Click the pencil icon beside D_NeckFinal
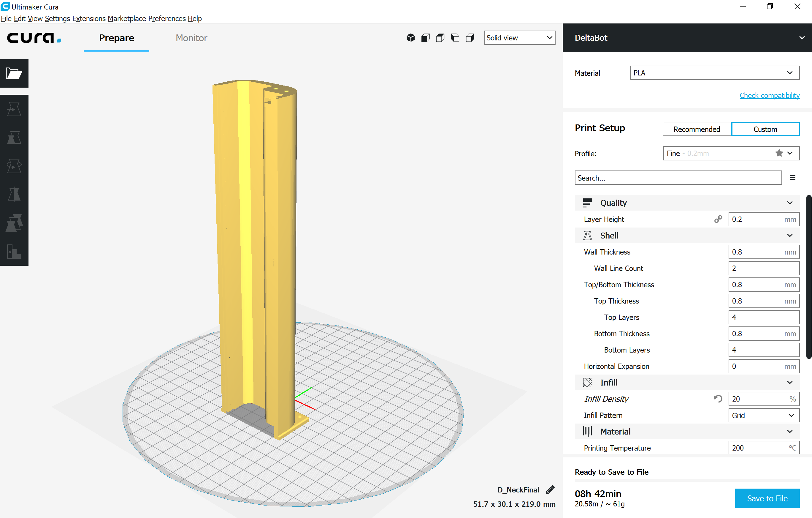The height and width of the screenshot is (518, 812). point(550,489)
